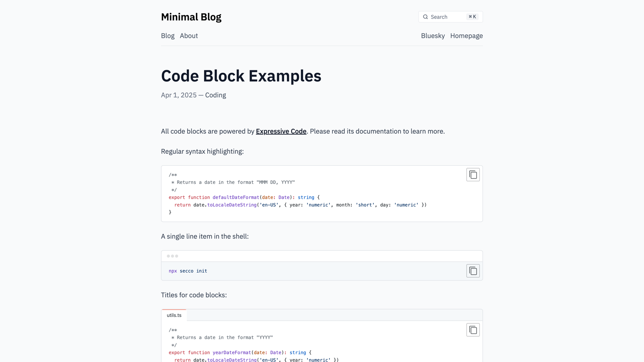Click the Minimal Blog site title
Viewport: 644px width, 362px height.
(191, 17)
